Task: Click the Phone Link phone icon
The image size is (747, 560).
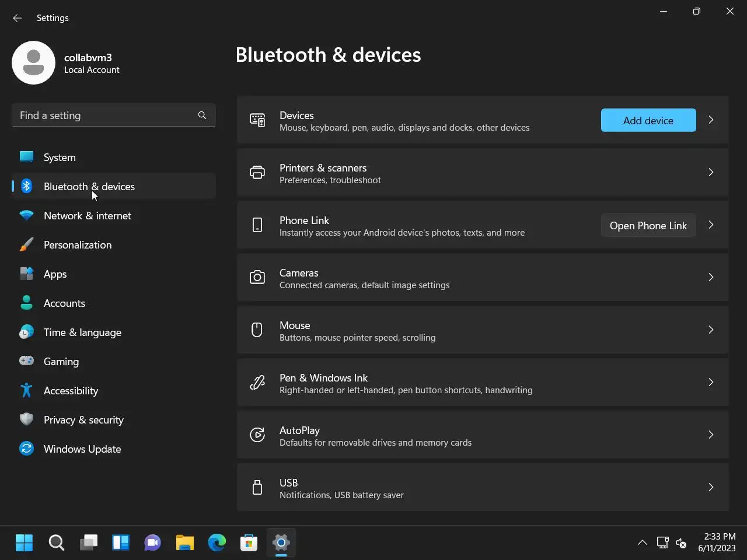Action: (257, 225)
